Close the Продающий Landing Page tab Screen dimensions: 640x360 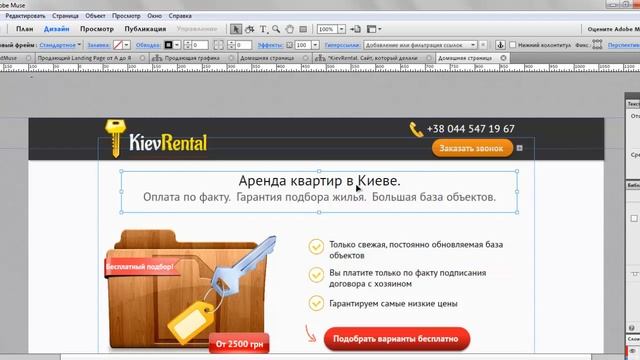tap(142, 58)
